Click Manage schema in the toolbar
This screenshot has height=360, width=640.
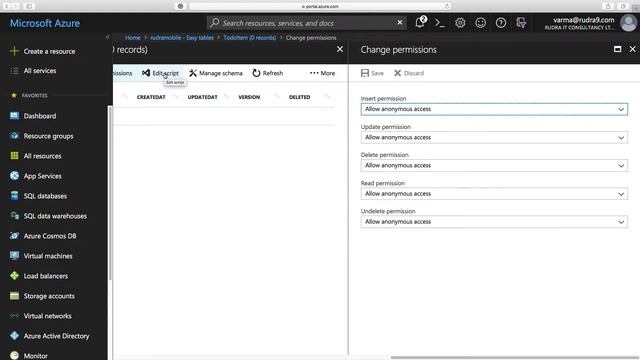pos(216,73)
